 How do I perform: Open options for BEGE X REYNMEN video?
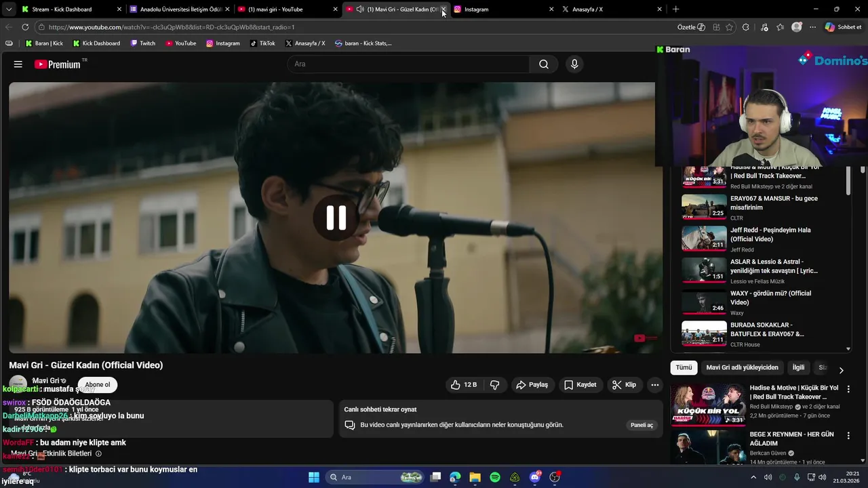[x=848, y=435]
